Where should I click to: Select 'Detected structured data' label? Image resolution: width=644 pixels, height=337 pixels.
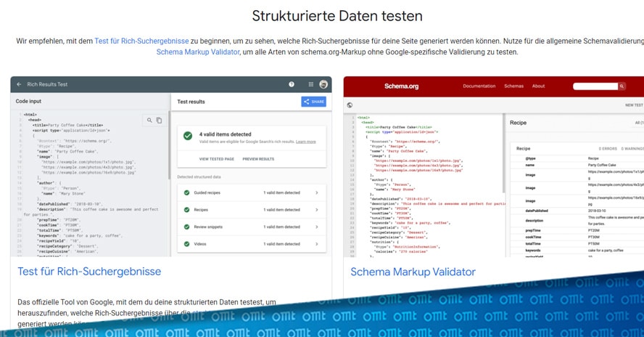coord(199,177)
